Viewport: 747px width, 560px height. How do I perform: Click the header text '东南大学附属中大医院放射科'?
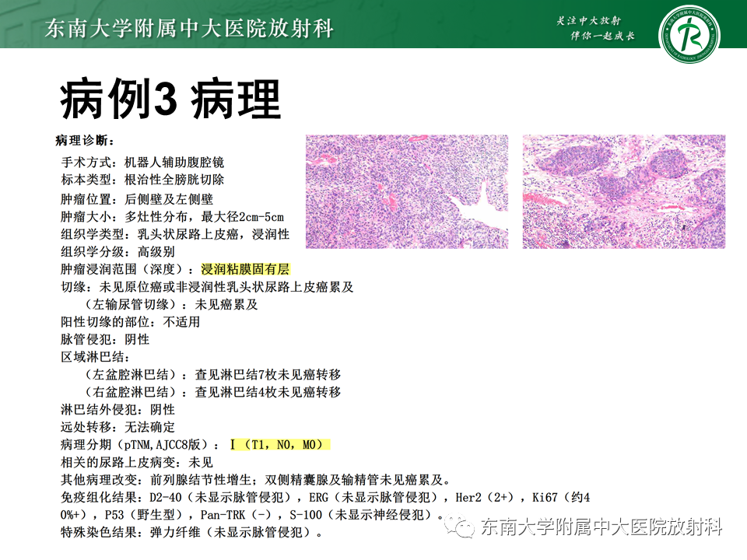(189, 28)
